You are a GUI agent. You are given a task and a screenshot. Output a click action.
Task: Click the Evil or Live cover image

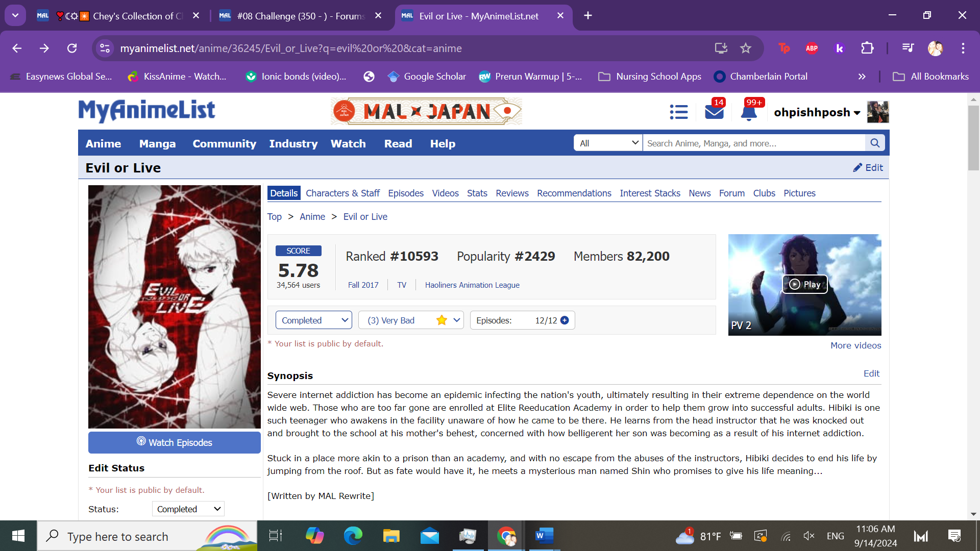click(x=175, y=307)
